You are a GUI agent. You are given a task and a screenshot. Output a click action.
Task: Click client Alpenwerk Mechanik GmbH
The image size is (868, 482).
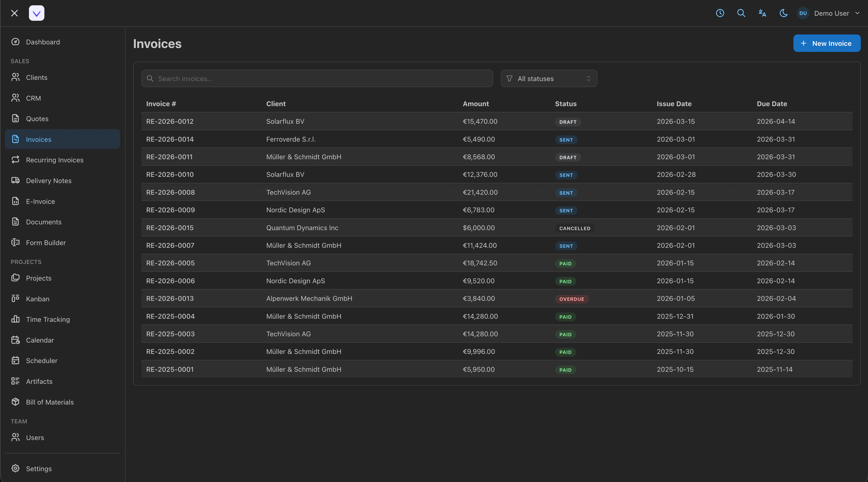pyautogui.click(x=309, y=298)
